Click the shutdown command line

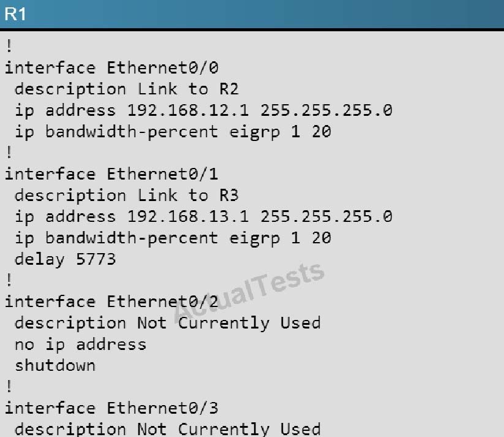[55, 365]
